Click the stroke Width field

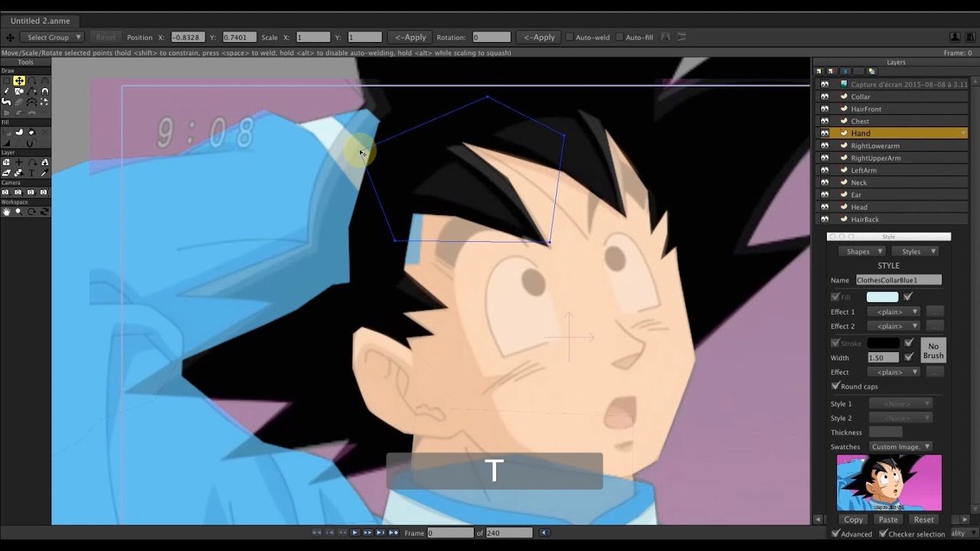tap(883, 357)
